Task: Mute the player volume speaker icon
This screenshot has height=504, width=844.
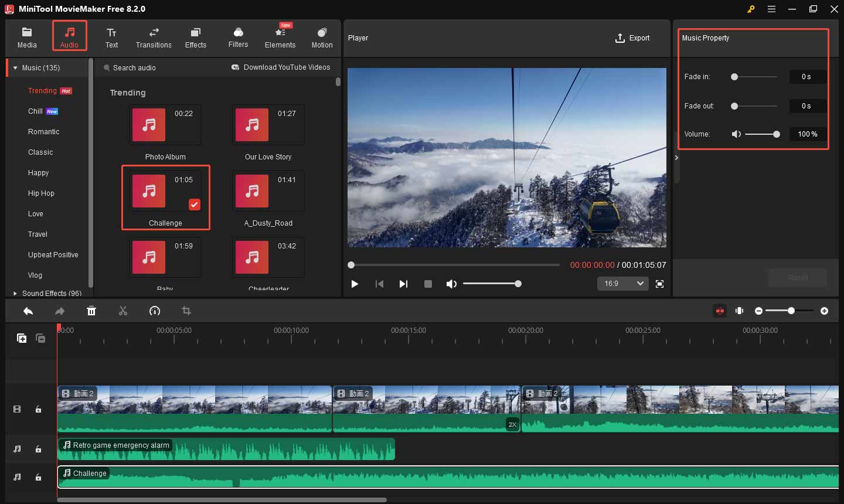Action: [451, 284]
